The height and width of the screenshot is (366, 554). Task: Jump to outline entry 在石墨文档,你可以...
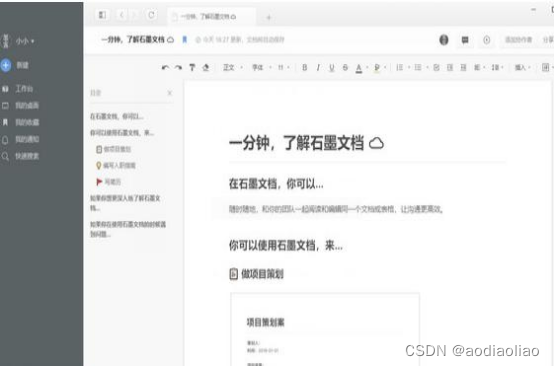click(117, 116)
